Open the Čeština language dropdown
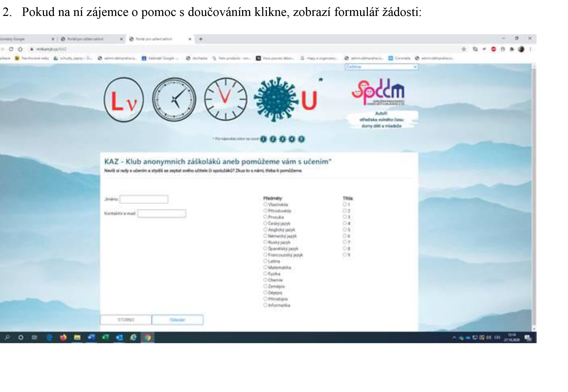 [381, 67]
